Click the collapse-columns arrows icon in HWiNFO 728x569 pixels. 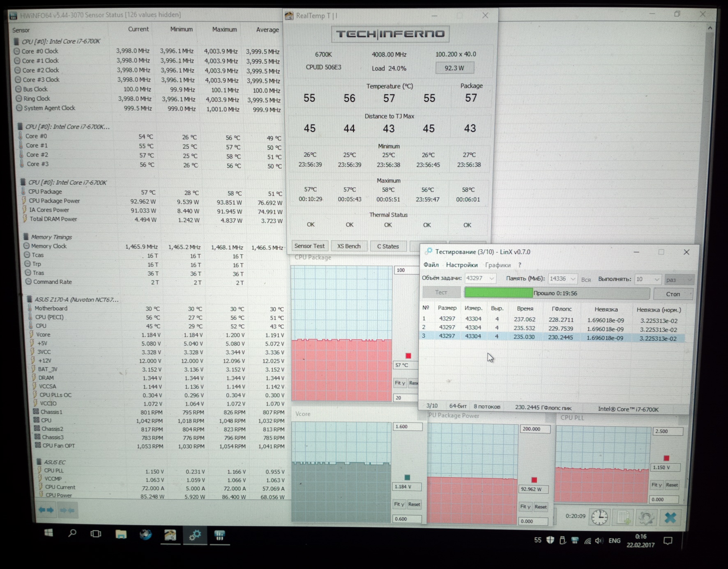point(67,510)
